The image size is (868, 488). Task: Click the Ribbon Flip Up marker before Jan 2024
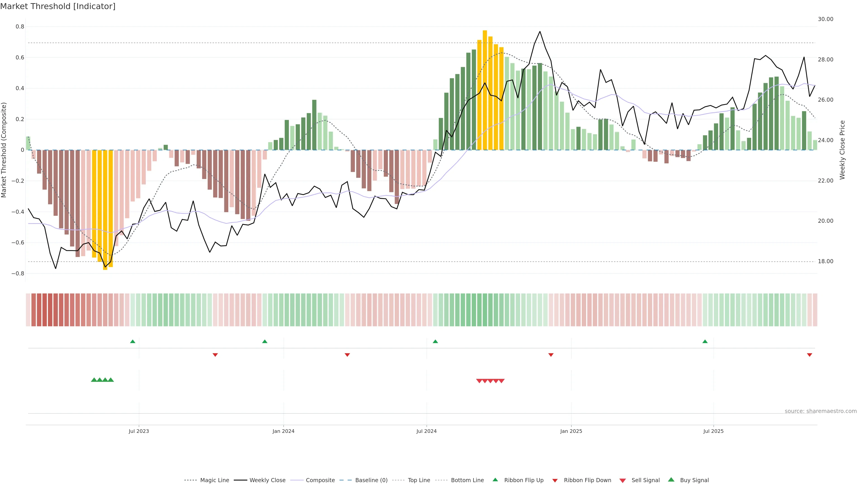pyautogui.click(x=264, y=342)
